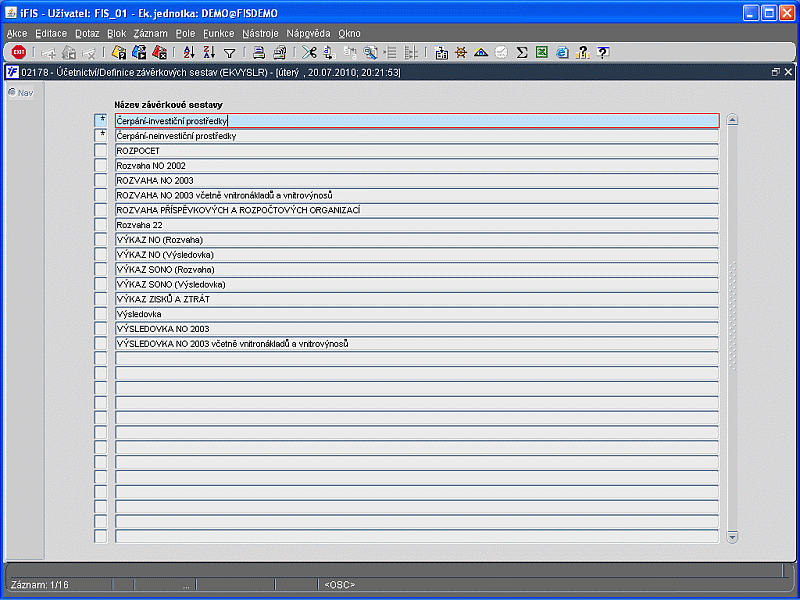Click the vertical scrollbar dotted thumb
The image size is (800, 600).
pyautogui.click(x=732, y=316)
